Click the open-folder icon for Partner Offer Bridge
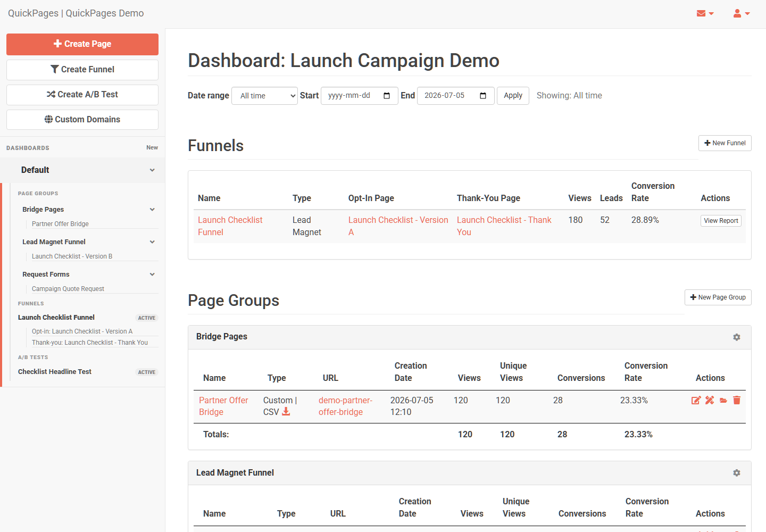 [x=723, y=400]
